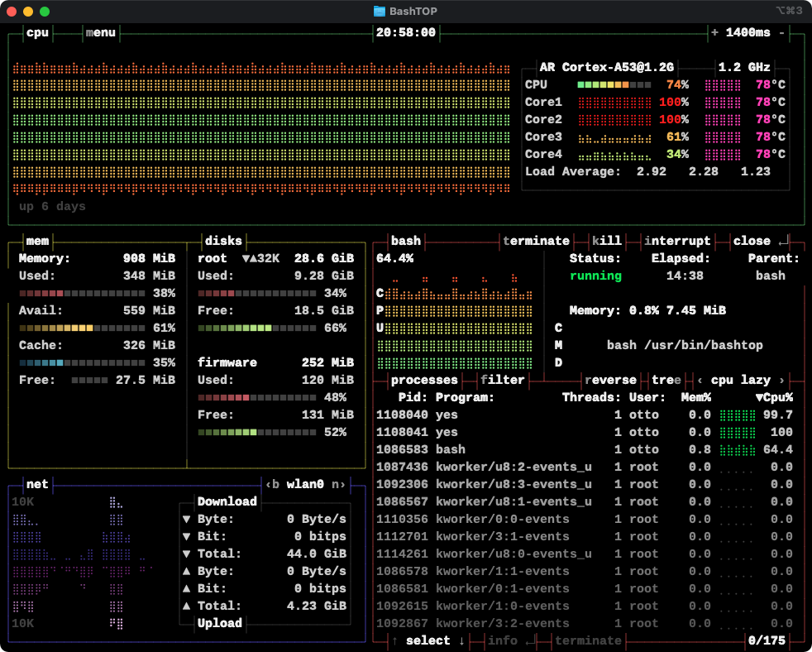Viewport: 812px width, 652px height.
Task: Click the Download total 44.0 GiB value
Action: (x=317, y=554)
